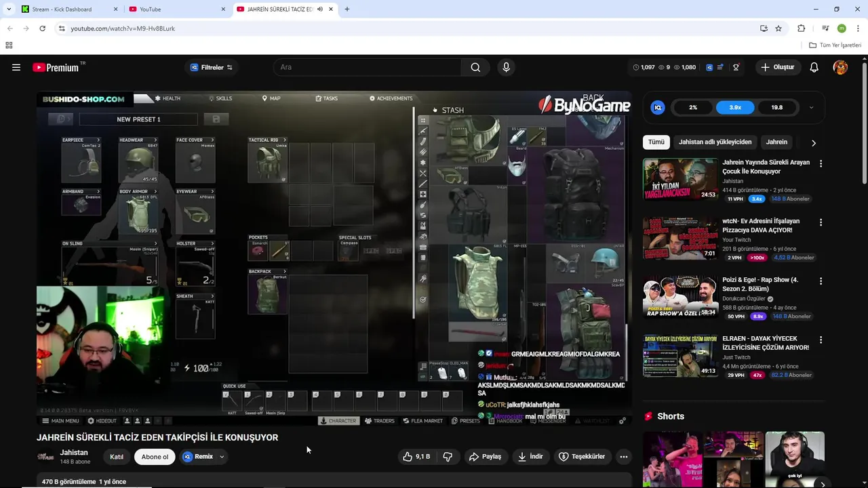Select the Jahrein filter chip

(x=776, y=142)
